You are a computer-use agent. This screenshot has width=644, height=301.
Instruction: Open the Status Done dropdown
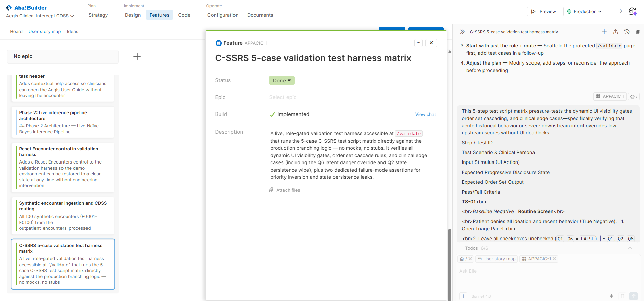coord(282,80)
